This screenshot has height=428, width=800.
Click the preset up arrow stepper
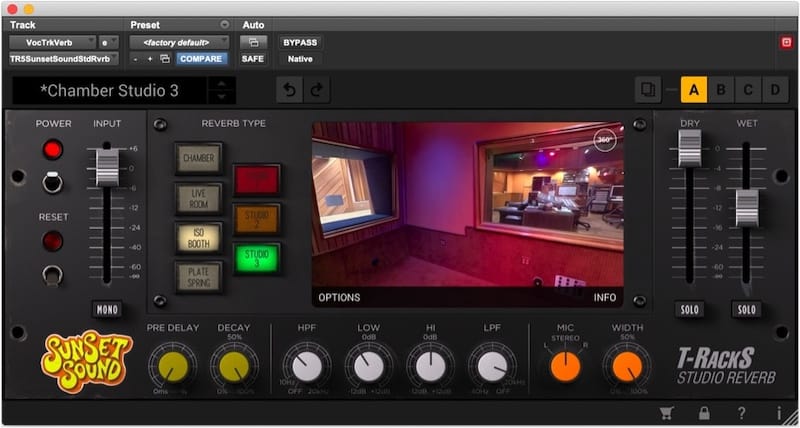click(221, 84)
